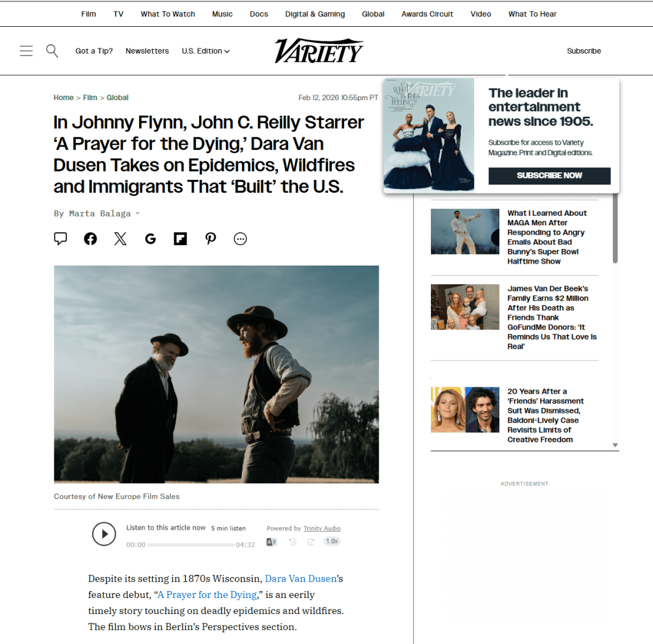Change the 1.0x playback speed

(331, 541)
